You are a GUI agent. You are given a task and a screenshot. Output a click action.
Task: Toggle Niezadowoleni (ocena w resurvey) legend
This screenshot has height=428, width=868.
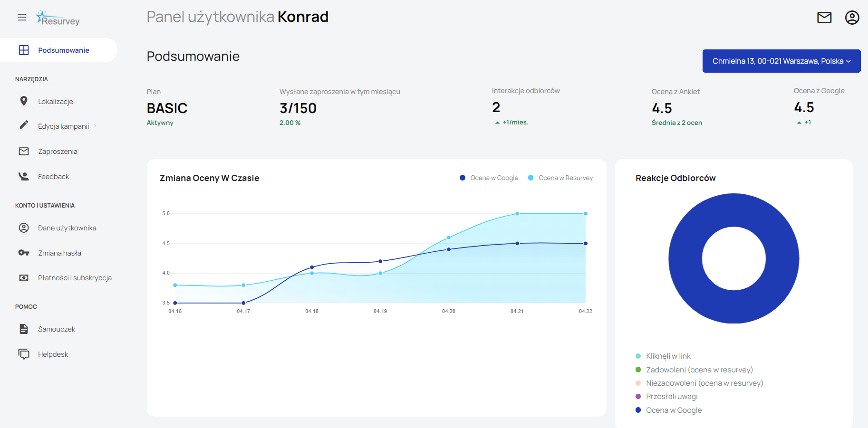pyautogui.click(x=700, y=383)
